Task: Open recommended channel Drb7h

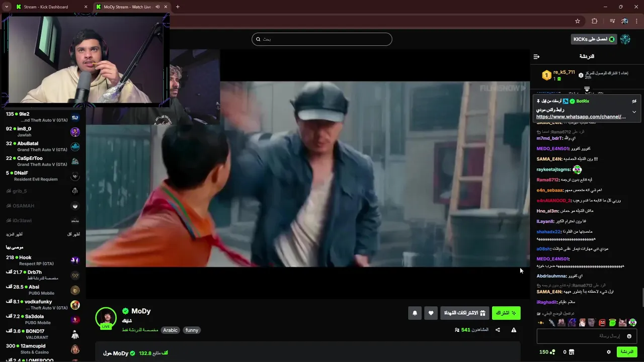Action: (43, 275)
